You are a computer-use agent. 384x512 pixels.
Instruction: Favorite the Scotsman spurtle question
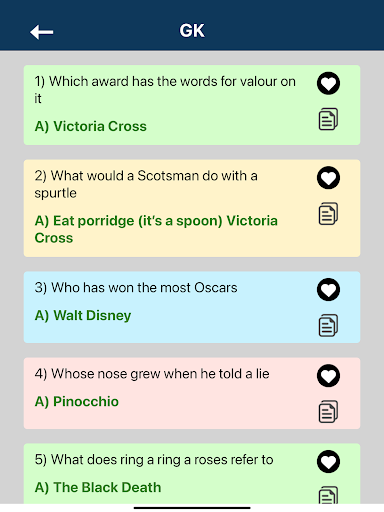coord(328,178)
